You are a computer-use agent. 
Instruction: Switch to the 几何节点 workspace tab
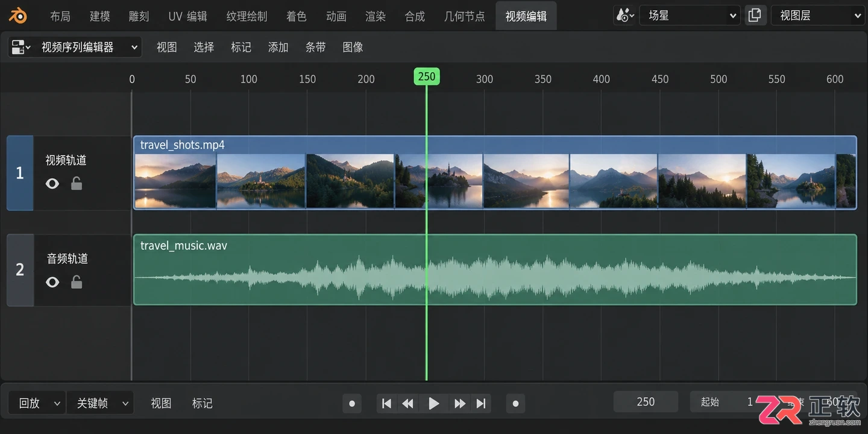464,16
